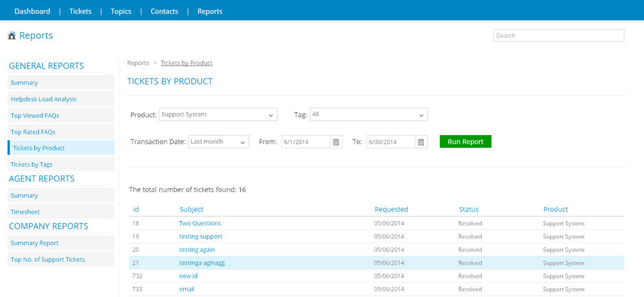Go to the Dashboard menu item
The width and height of the screenshot is (644, 297).
pyautogui.click(x=32, y=11)
